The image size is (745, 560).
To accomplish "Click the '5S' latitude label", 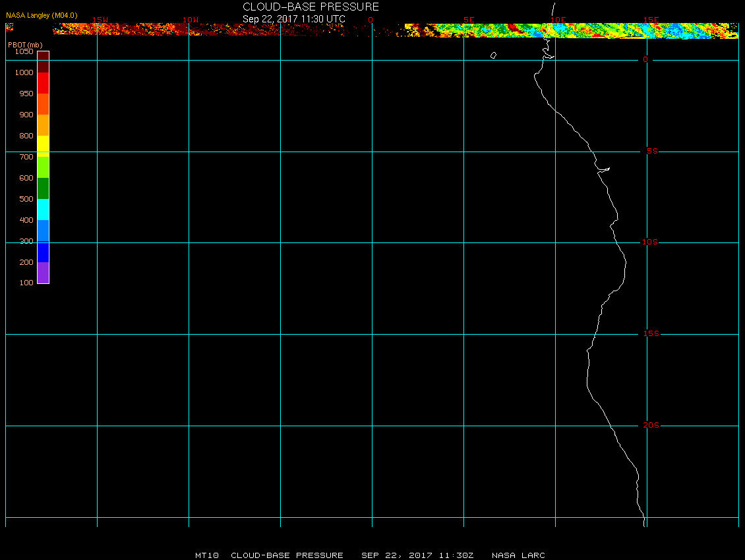I will pyautogui.click(x=652, y=151).
